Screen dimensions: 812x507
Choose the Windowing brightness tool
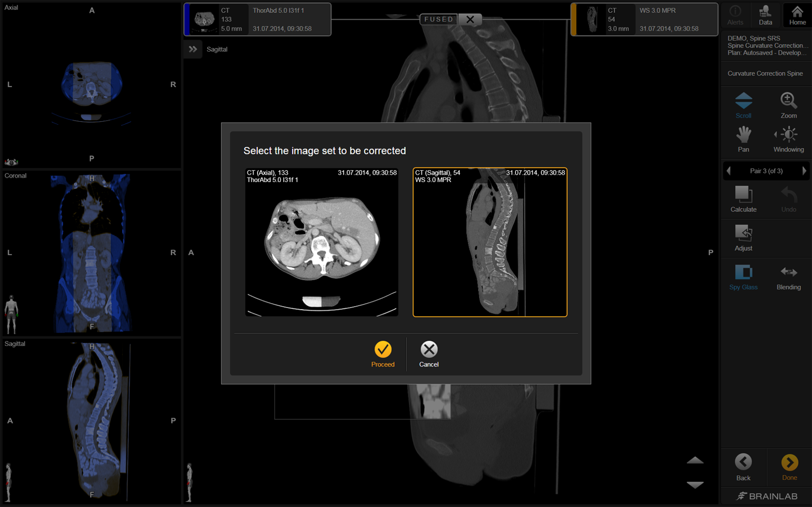788,139
